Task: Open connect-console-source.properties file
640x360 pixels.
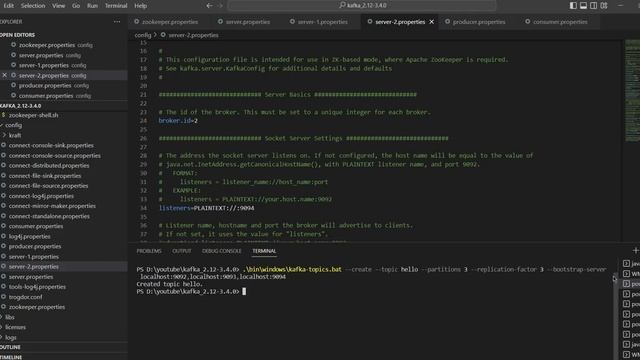Action: pyautogui.click(x=55, y=156)
